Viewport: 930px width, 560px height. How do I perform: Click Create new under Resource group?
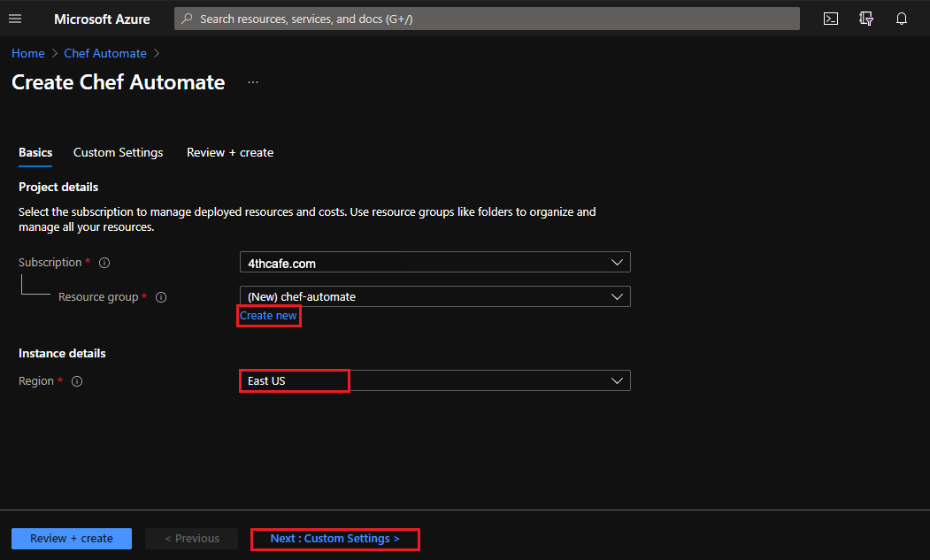pyautogui.click(x=268, y=315)
